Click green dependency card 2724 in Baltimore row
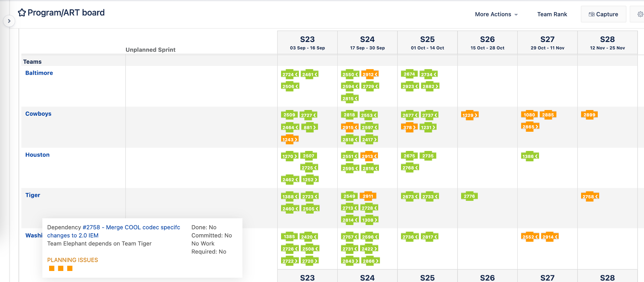The height and width of the screenshot is (282, 644). 290,74
